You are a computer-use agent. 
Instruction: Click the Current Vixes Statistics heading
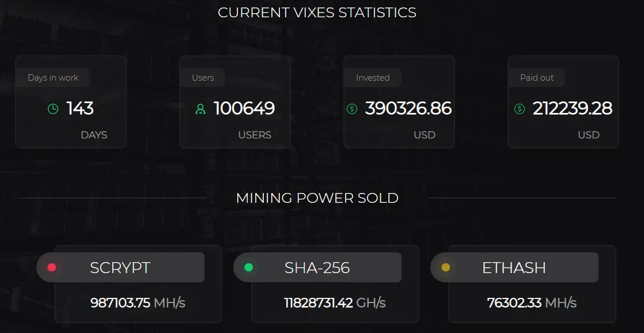[317, 12]
